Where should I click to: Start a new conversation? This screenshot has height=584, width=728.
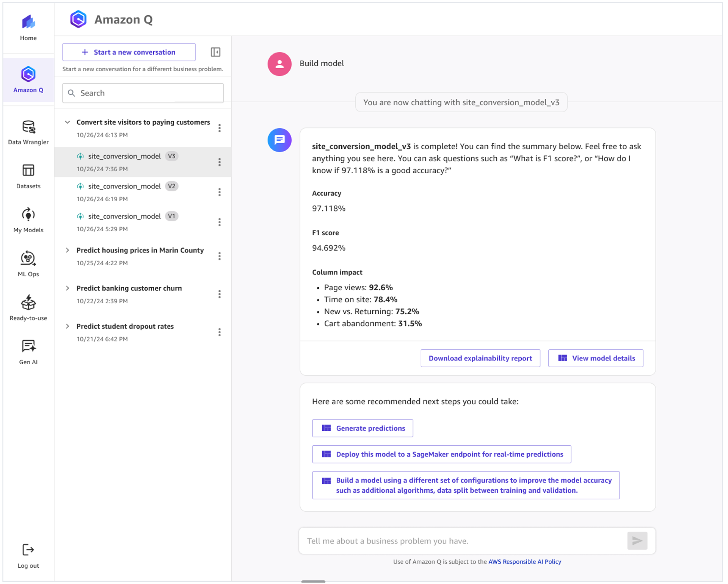tap(129, 52)
